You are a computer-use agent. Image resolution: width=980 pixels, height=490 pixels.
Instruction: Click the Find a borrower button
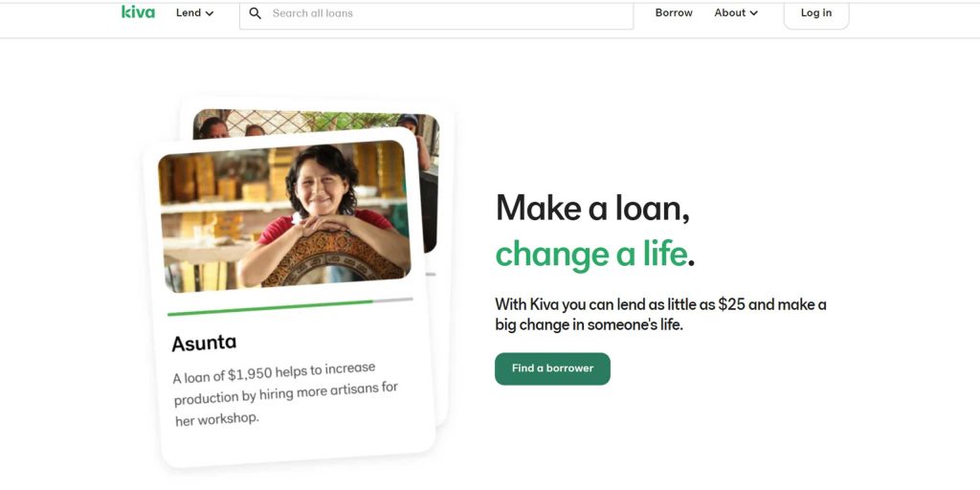(x=552, y=368)
